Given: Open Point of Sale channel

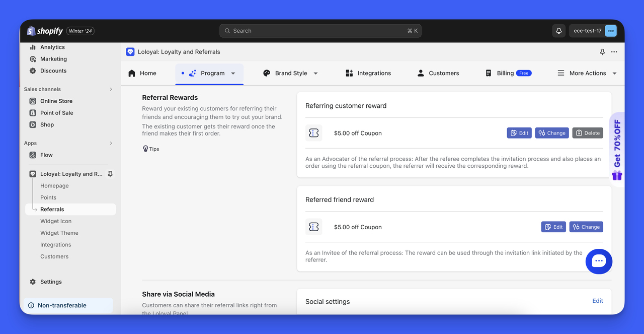Looking at the screenshot, I should 57,113.
